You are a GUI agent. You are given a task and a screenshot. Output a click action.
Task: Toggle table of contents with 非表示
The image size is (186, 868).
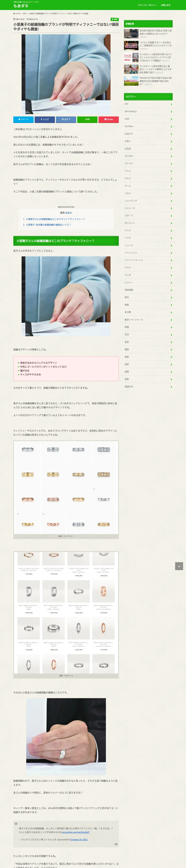[x=69, y=213]
